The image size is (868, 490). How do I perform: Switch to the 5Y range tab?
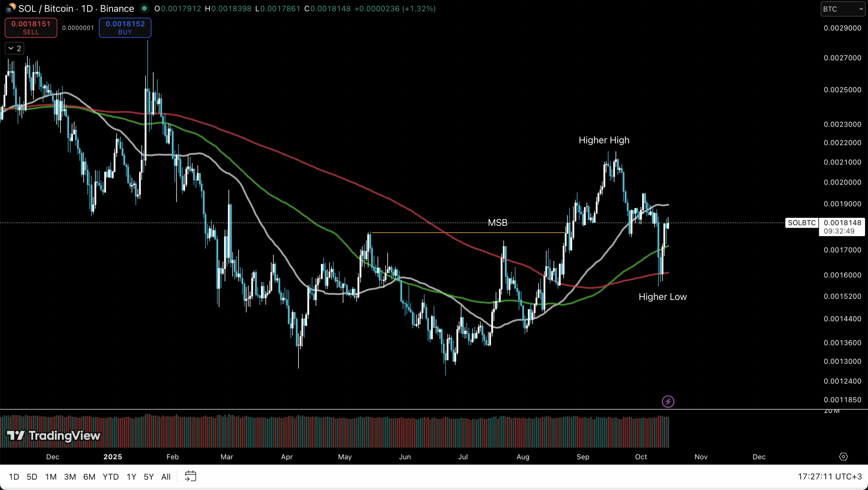pos(148,476)
